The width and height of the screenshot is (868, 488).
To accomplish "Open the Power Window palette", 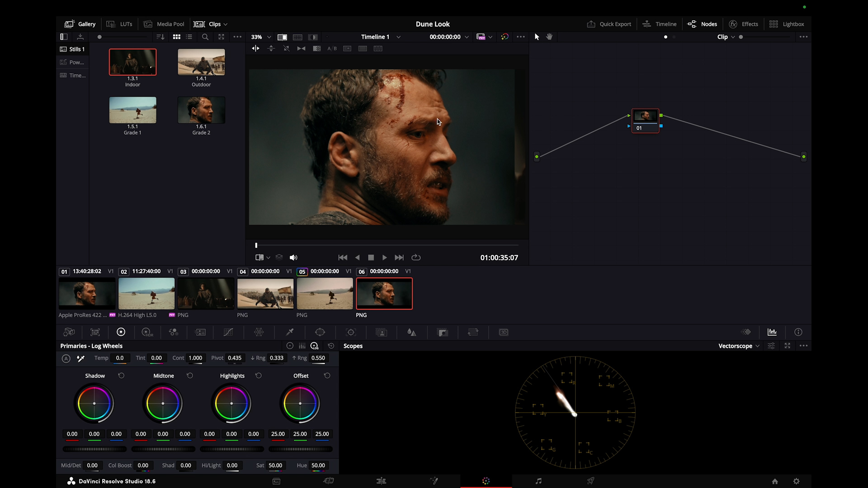I will coord(320,332).
